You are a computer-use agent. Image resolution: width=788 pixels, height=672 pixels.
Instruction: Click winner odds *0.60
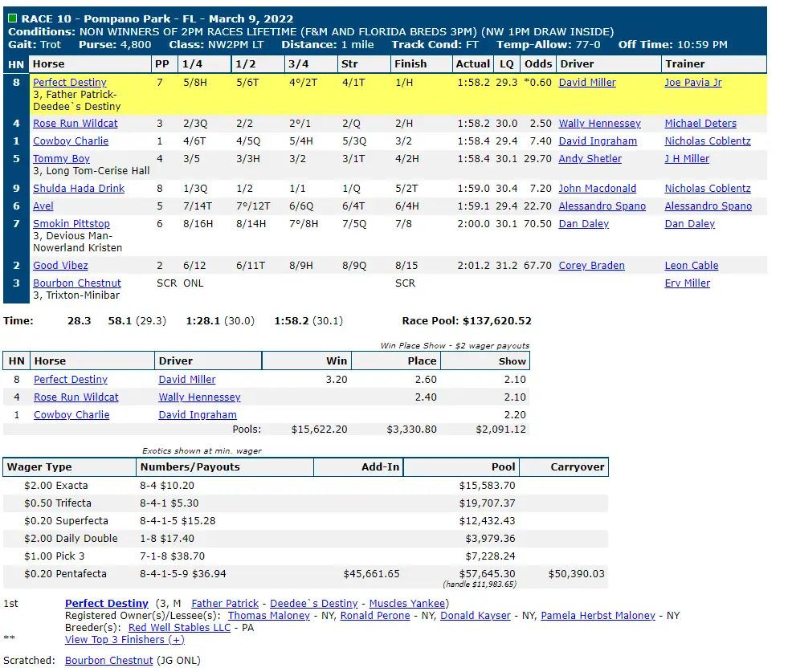[x=537, y=83]
